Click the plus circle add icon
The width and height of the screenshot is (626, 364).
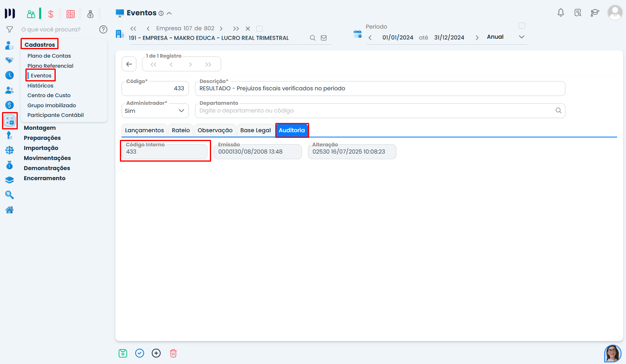click(156, 354)
